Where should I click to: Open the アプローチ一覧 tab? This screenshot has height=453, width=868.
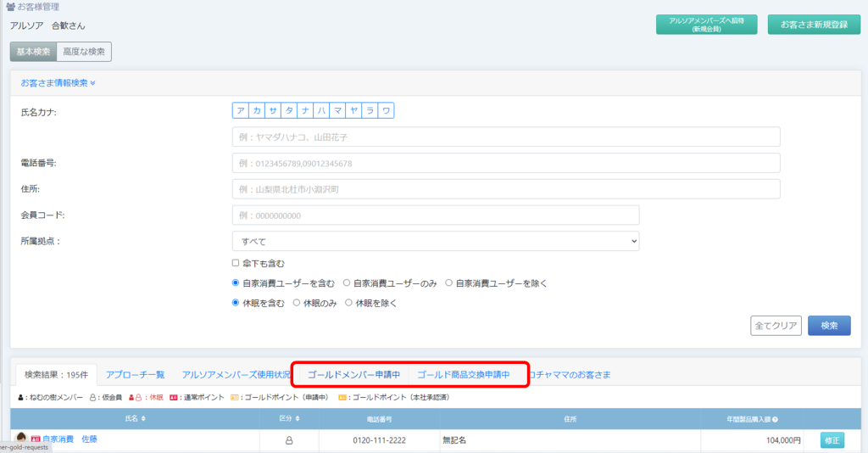click(136, 374)
